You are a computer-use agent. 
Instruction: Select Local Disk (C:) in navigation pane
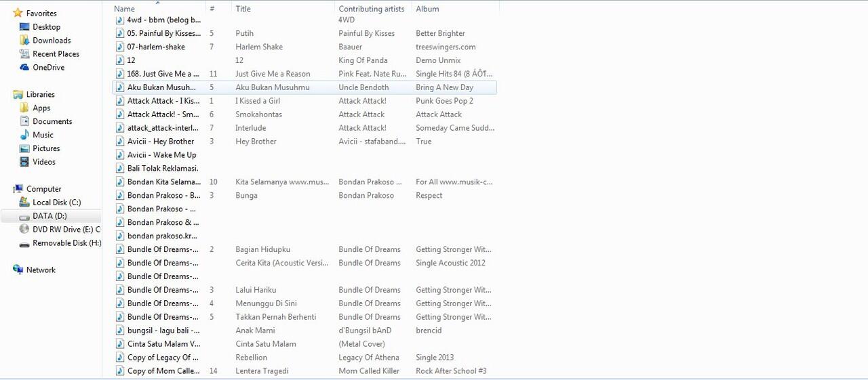57,203
